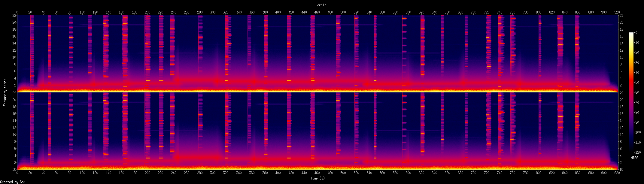Screen dimensions: 644x184
Task: Click the "-90" value on the dBFS scale
Action: [x=636, y=122]
